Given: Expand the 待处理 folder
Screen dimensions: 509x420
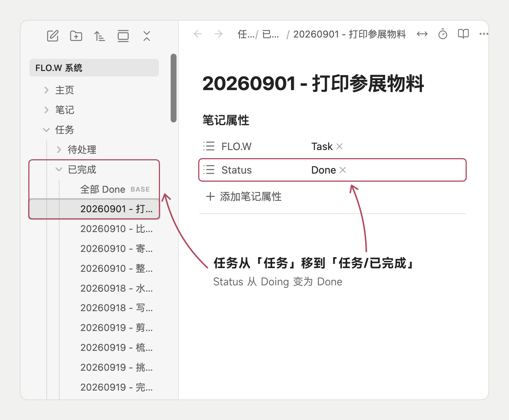Looking at the screenshot, I should click(59, 150).
